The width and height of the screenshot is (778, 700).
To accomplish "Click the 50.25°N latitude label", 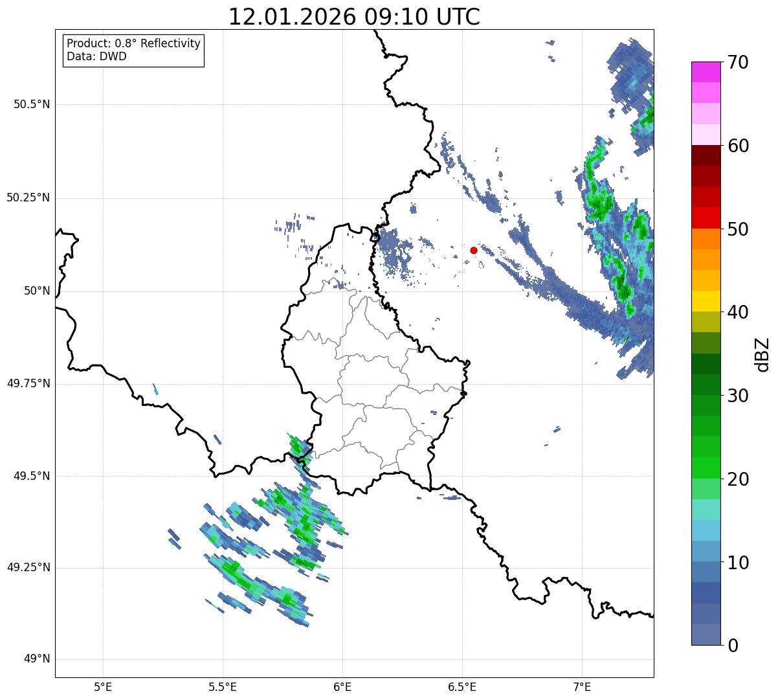I will coord(28,198).
